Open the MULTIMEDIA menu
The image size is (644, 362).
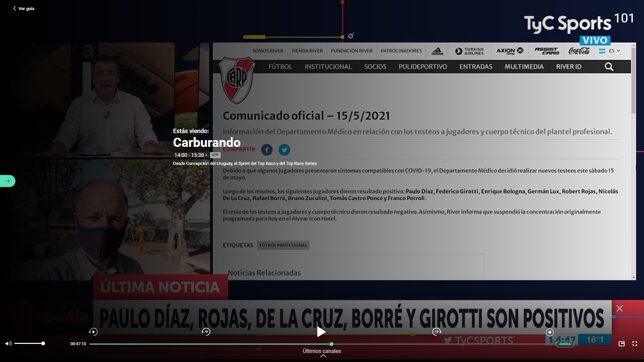pos(524,67)
